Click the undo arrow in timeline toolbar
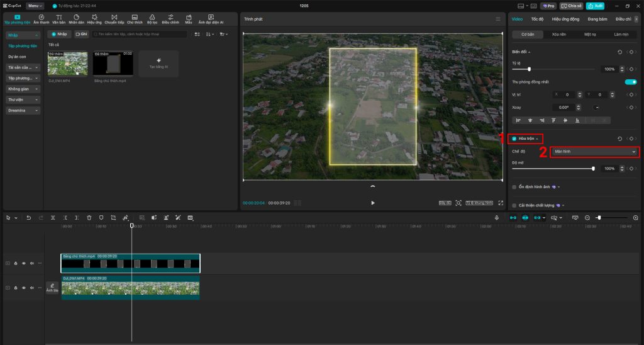 tap(28, 218)
